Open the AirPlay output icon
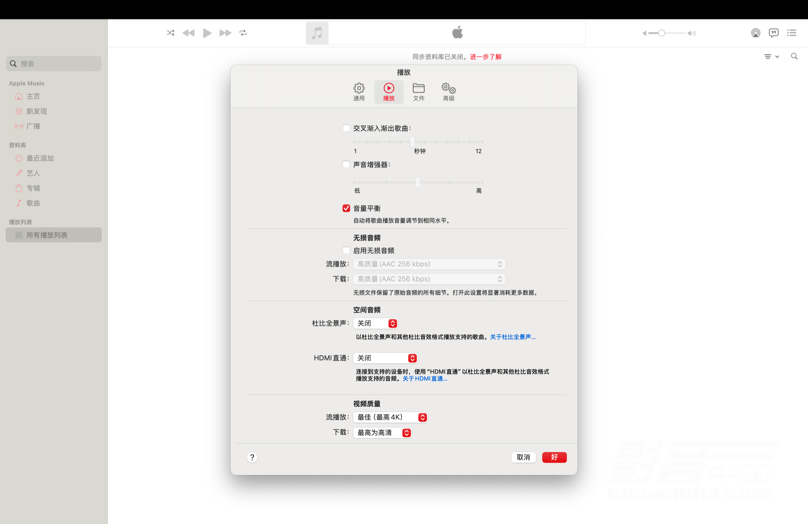 point(755,33)
